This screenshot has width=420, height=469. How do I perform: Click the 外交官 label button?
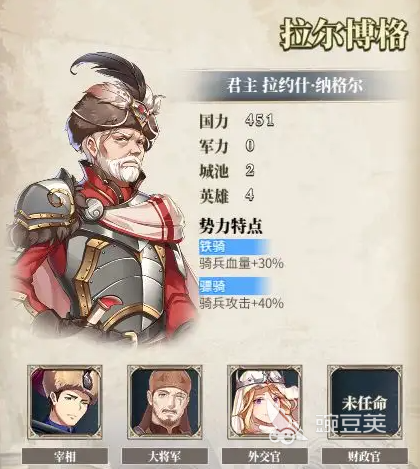tap(265, 456)
